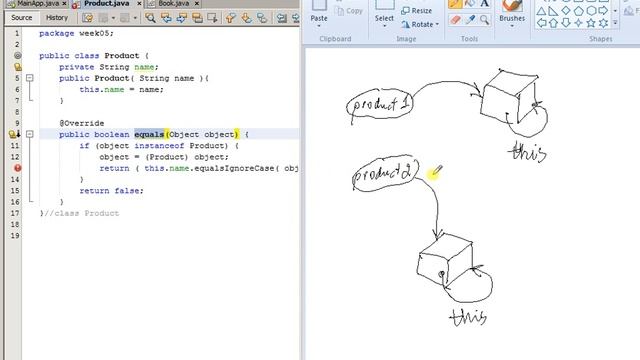Click the class glyph icon on line 3
The image size is (640, 360).
(18, 56)
